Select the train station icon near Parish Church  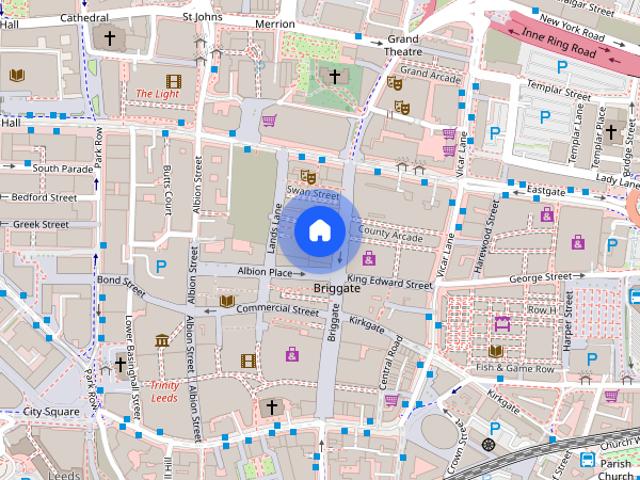pyautogui.click(x=587, y=460)
